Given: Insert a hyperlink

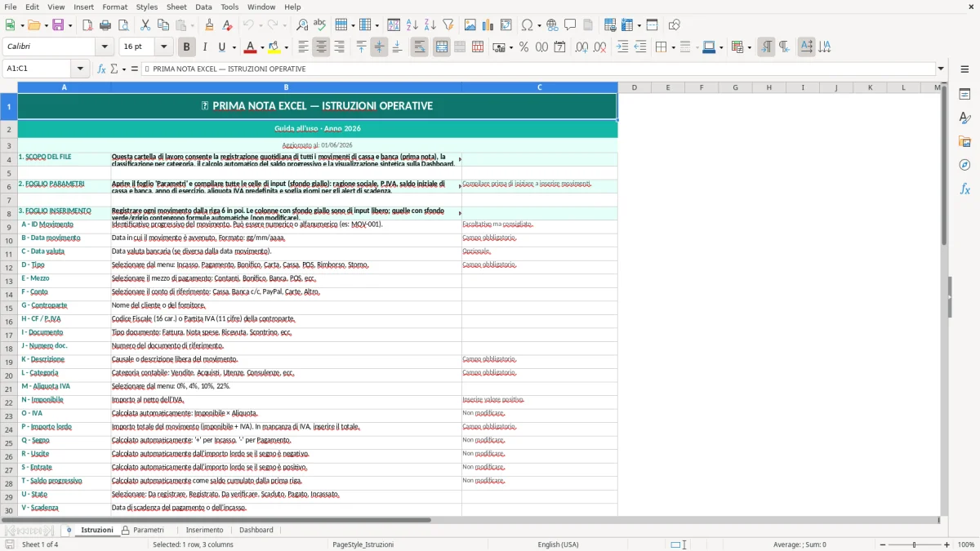Looking at the screenshot, I should [x=552, y=25].
